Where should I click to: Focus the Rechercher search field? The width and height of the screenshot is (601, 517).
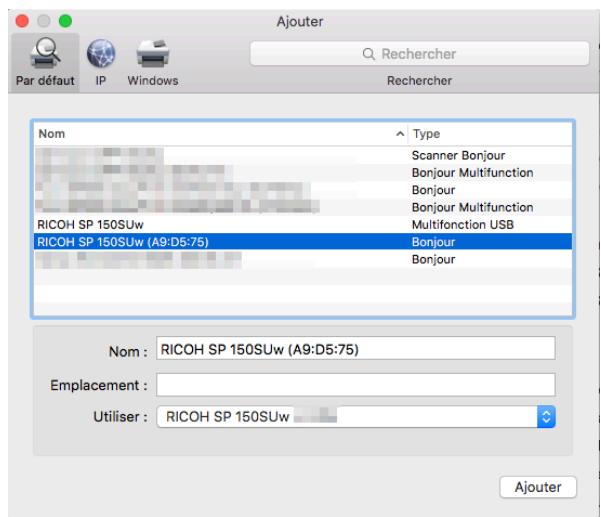(x=419, y=54)
